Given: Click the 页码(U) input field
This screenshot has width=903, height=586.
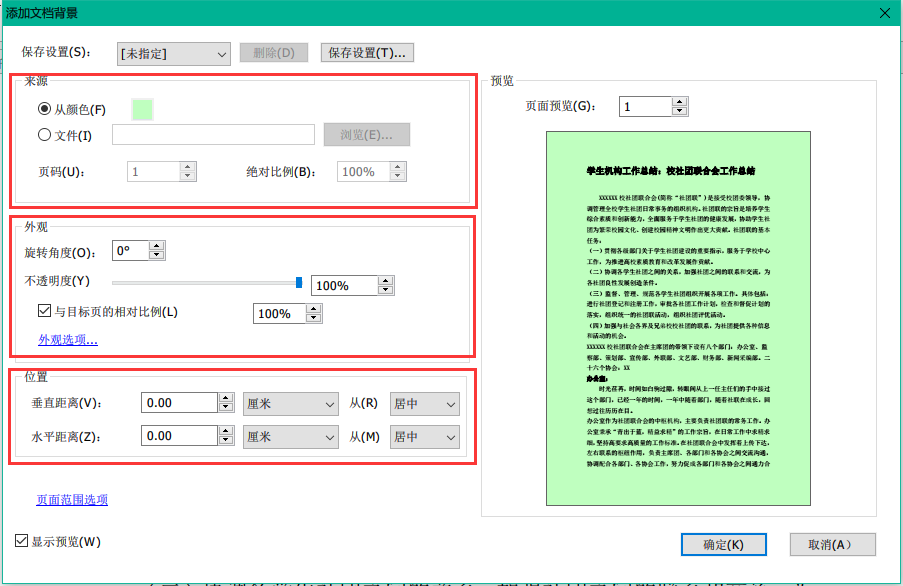Looking at the screenshot, I should 154,172.
